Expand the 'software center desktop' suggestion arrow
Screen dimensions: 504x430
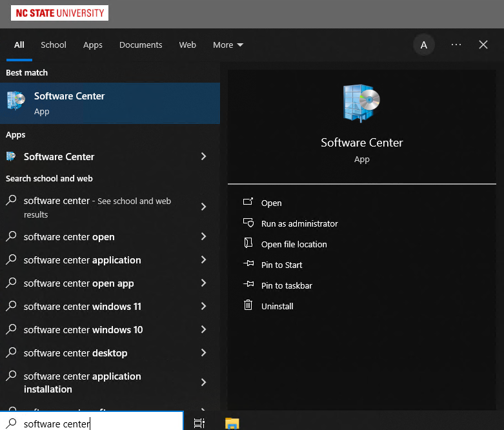[203, 353]
